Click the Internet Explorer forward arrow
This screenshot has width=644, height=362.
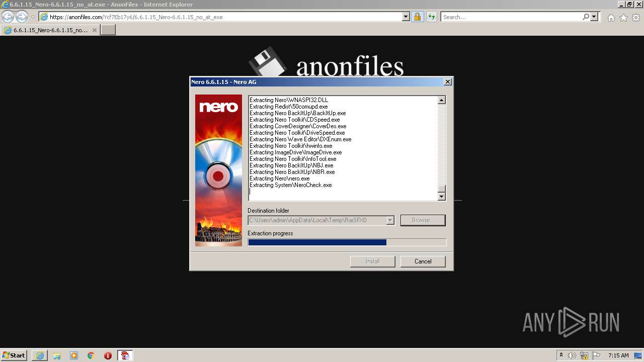pos(22,17)
